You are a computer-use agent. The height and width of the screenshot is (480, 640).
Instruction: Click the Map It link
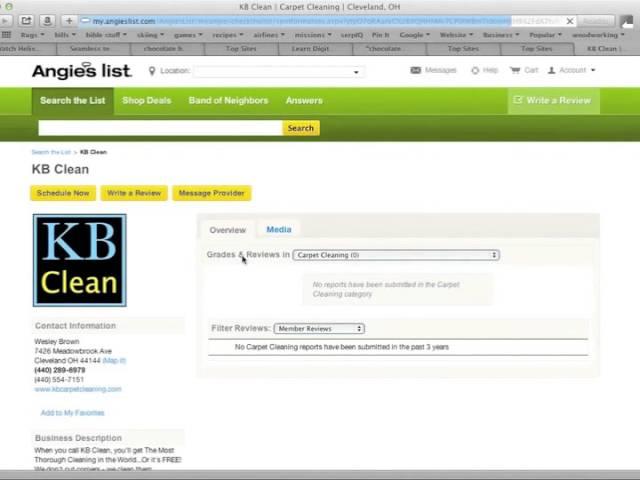[x=114, y=361]
